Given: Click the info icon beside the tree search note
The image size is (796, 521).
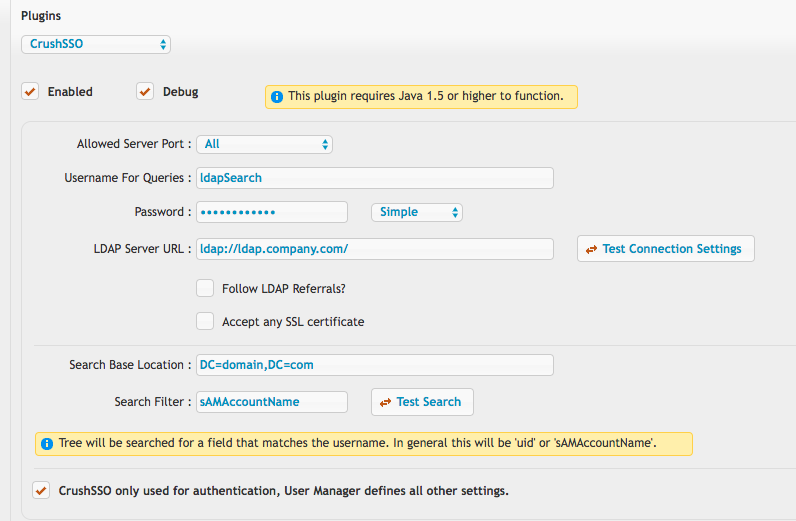Looking at the screenshot, I should (x=47, y=444).
